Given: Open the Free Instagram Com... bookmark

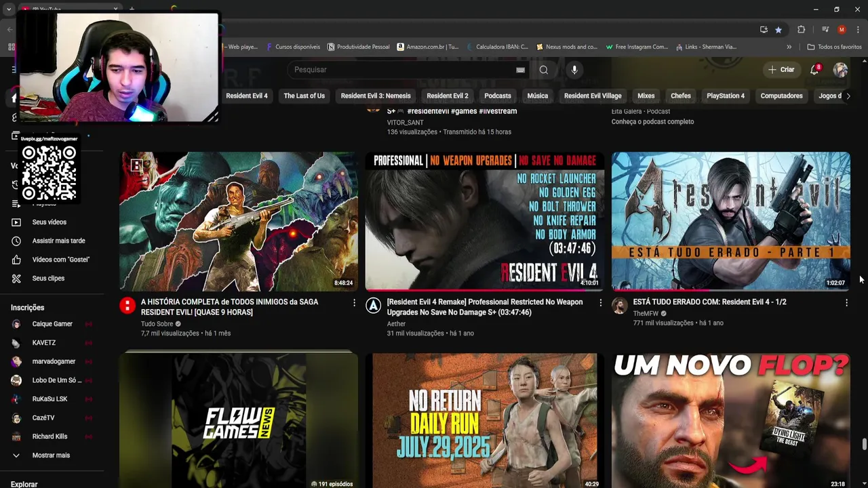Looking at the screenshot, I should click(x=637, y=47).
